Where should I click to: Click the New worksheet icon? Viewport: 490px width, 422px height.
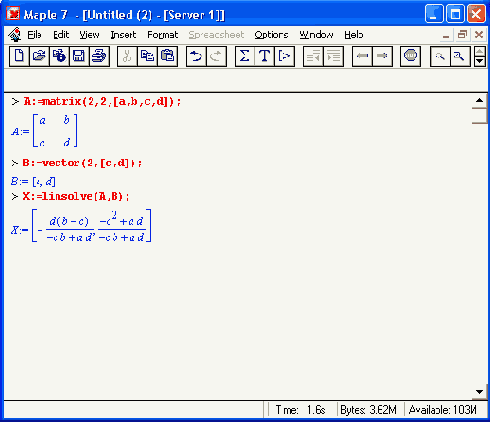click(19, 56)
